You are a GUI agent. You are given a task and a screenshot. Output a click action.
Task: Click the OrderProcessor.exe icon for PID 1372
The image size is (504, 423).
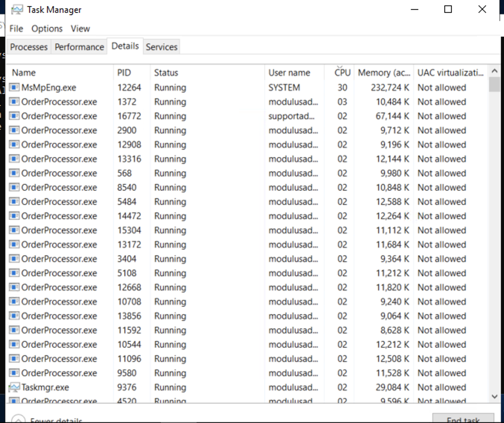[x=14, y=102]
